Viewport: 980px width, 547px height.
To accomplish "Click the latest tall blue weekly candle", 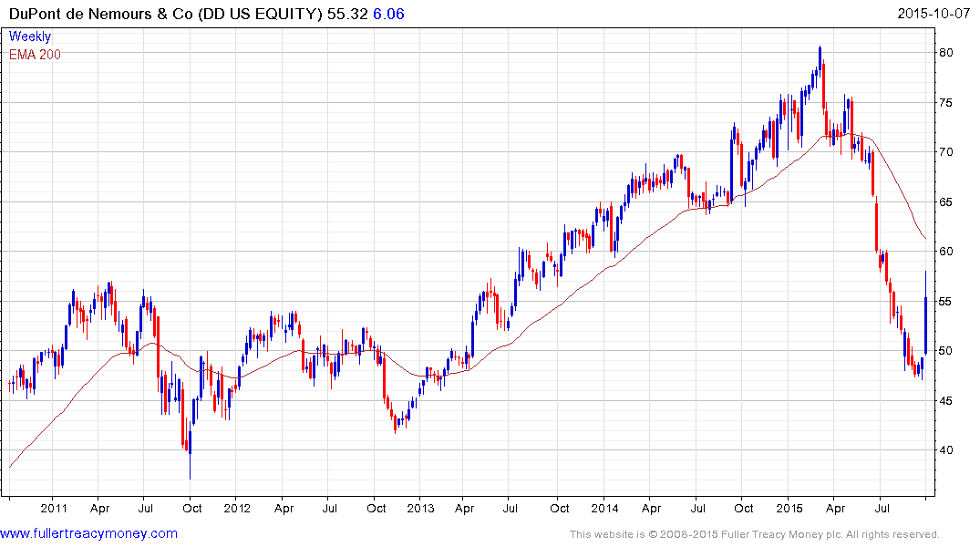I will [925, 325].
